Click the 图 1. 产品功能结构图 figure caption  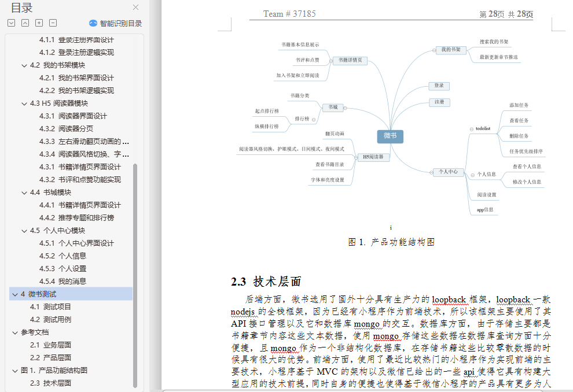[391, 242]
